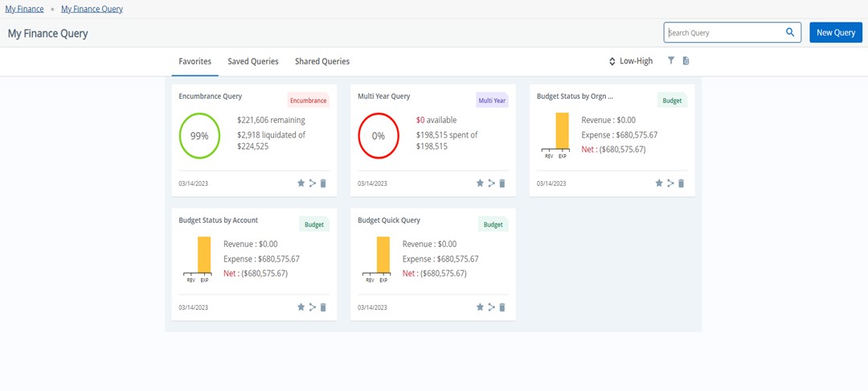This screenshot has width=868, height=391.
Task: Favorite star on Encumbrance Query card
Action: [301, 183]
